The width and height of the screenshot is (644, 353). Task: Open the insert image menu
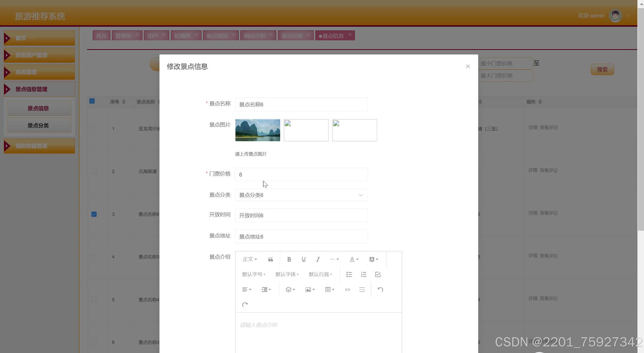[x=310, y=289]
